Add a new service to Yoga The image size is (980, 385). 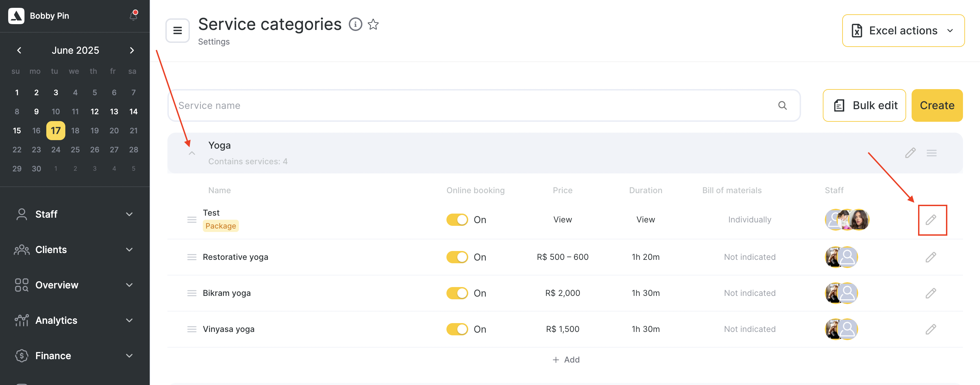coord(566,359)
